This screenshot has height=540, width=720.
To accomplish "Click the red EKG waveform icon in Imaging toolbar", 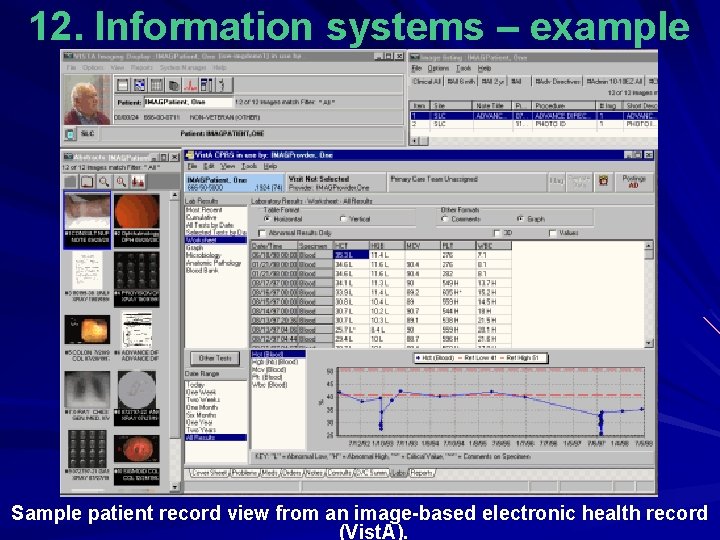I will [x=190, y=84].
